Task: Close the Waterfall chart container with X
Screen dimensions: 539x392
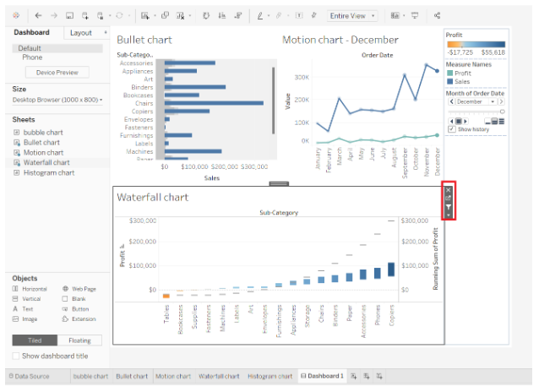Action: click(449, 191)
